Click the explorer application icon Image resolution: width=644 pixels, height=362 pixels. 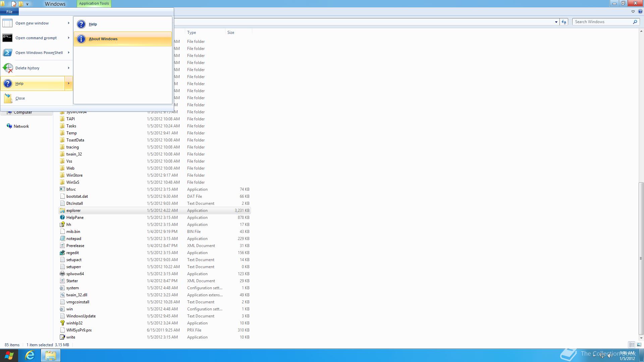(62, 210)
